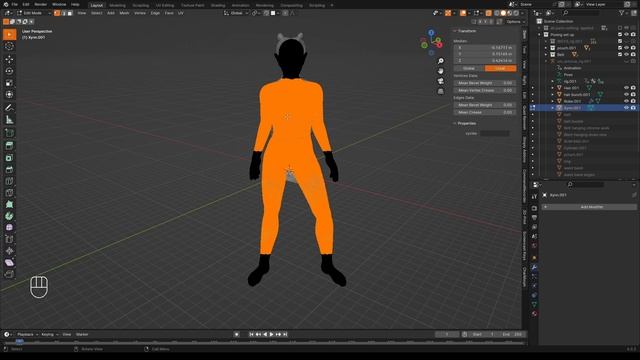Expand the Hair.001 tree item
This screenshot has height=360, width=640.
[x=553, y=88]
